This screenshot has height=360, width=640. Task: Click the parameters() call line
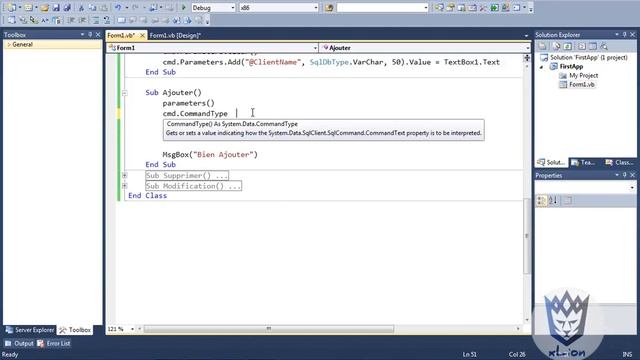189,103
